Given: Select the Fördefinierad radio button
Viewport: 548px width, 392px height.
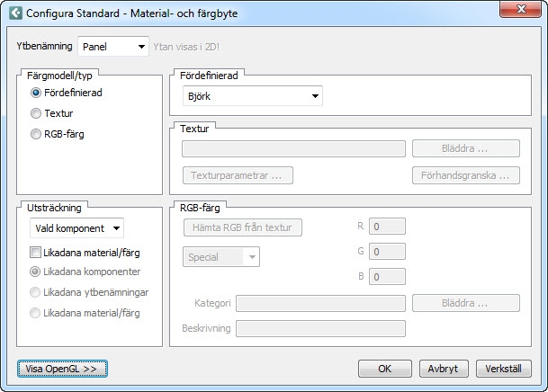Looking at the screenshot, I should [36, 93].
